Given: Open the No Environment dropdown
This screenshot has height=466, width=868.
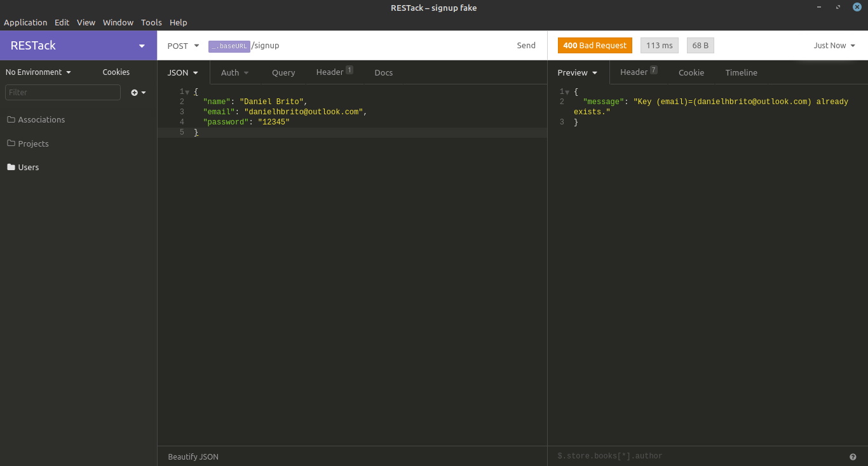Looking at the screenshot, I should click(38, 72).
